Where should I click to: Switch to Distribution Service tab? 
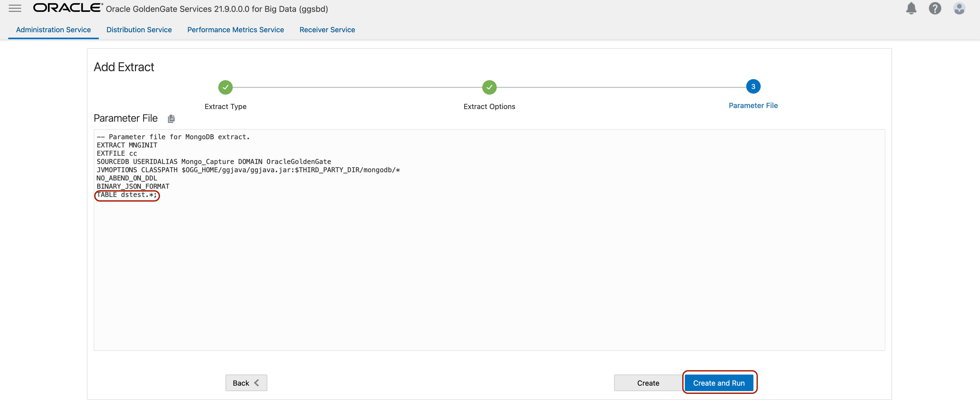(139, 30)
